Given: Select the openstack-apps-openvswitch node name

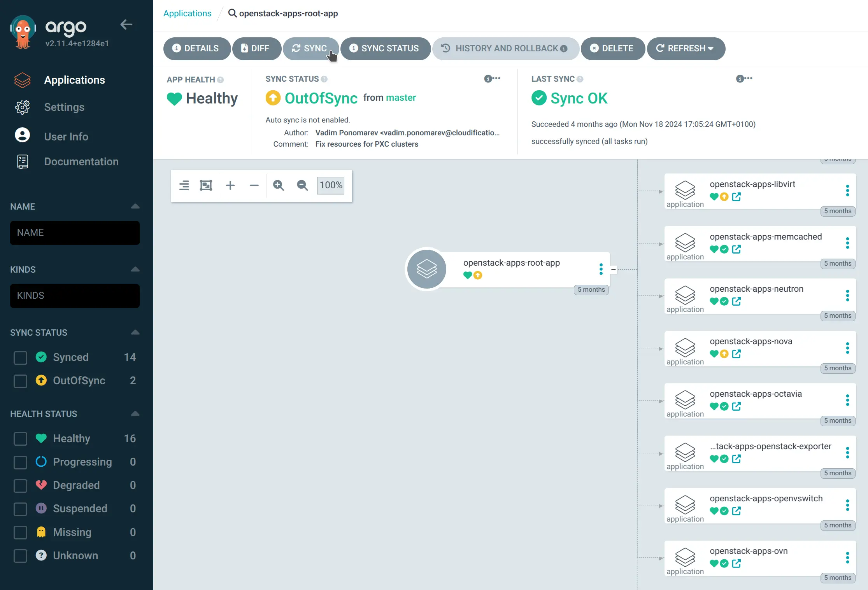Looking at the screenshot, I should coord(766,499).
